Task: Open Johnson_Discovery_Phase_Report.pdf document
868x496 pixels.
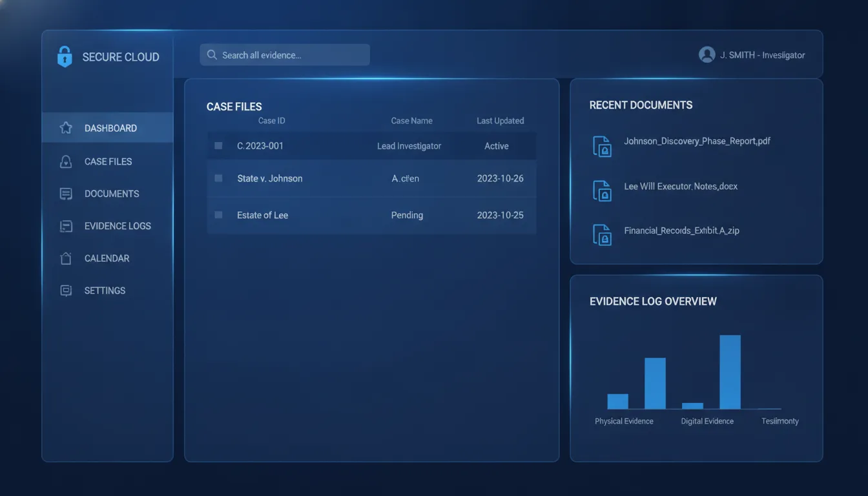Action: [x=697, y=141]
